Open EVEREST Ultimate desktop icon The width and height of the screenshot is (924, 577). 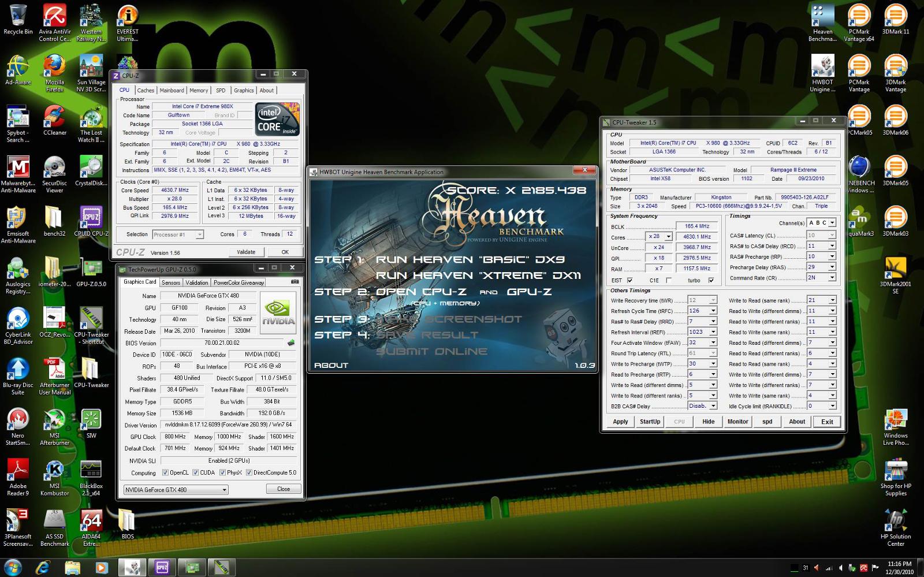click(x=128, y=24)
